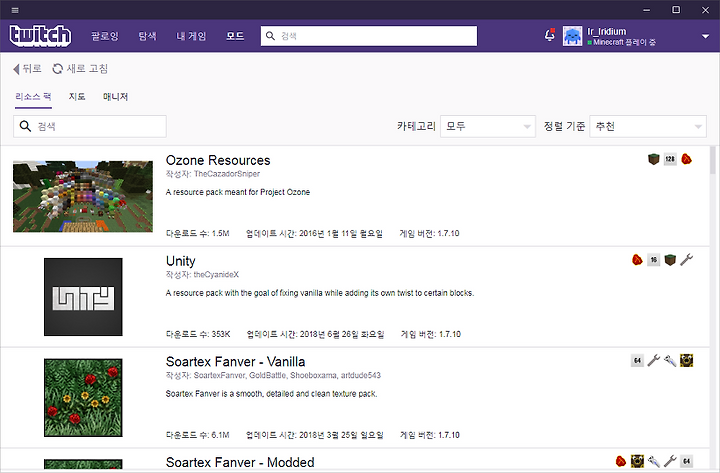Open the notifications bell
720x473 pixels.
click(550, 35)
